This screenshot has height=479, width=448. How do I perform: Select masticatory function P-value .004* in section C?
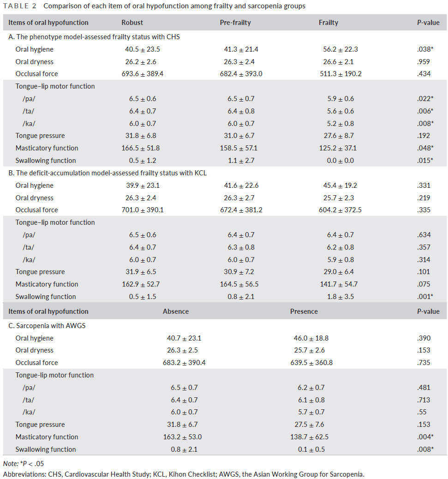425,437
